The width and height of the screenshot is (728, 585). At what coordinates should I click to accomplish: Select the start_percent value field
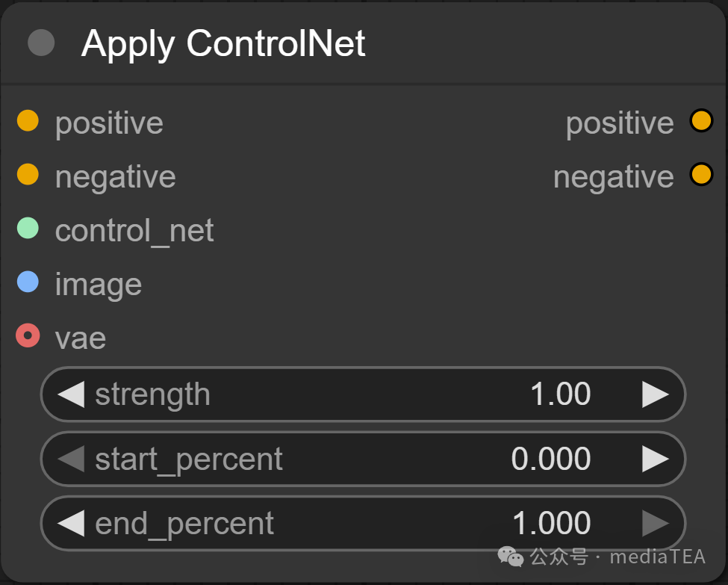553,459
